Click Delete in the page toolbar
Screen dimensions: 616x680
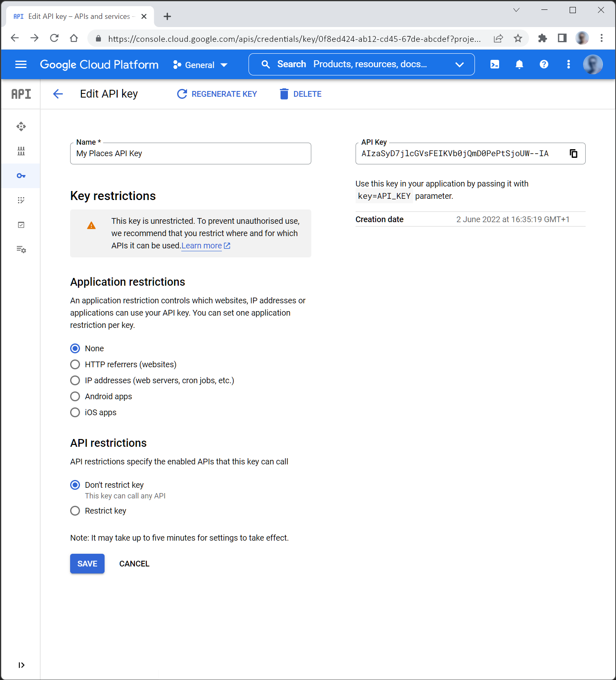[x=301, y=94]
